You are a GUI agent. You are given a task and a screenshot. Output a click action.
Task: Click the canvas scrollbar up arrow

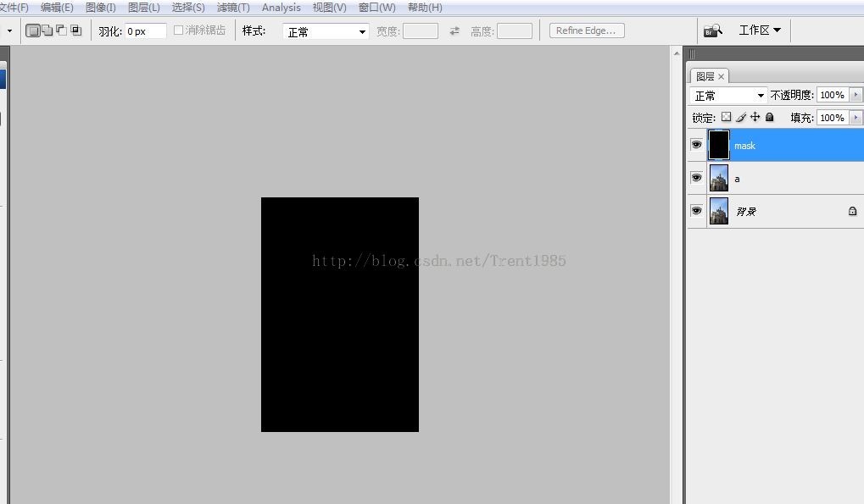pos(677,53)
